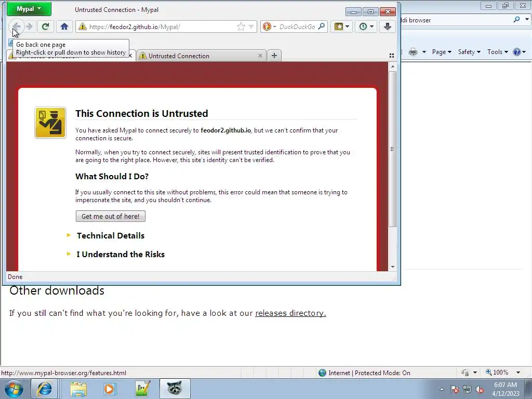Image resolution: width=532 pixels, height=399 pixels.
Task: Bookmark this page with the star icon
Action: 241,27
